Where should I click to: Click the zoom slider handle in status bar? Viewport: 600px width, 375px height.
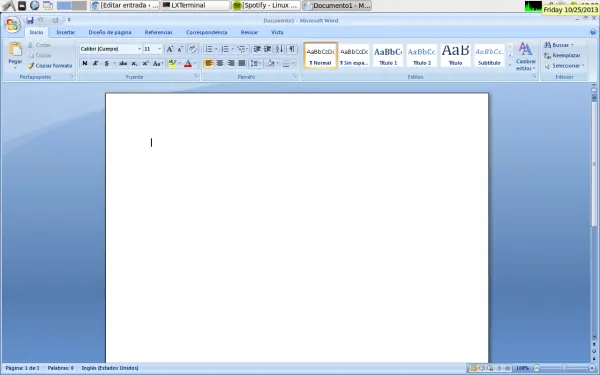pyautogui.click(x=564, y=368)
